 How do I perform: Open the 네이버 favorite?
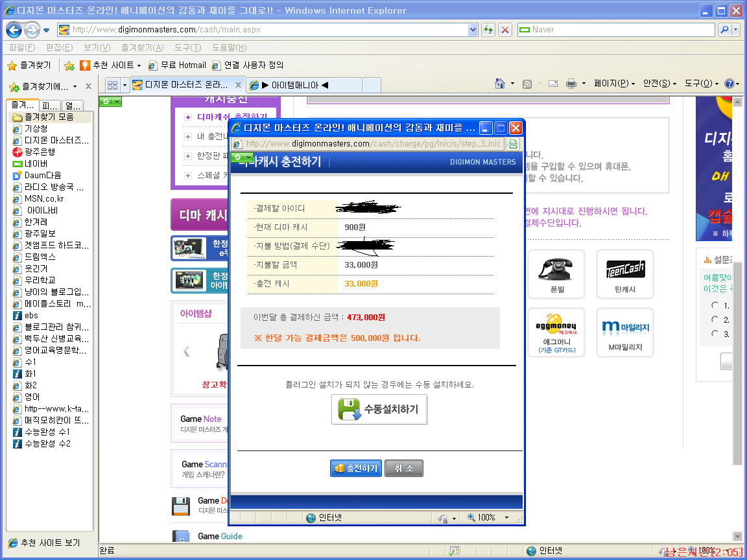[30, 164]
